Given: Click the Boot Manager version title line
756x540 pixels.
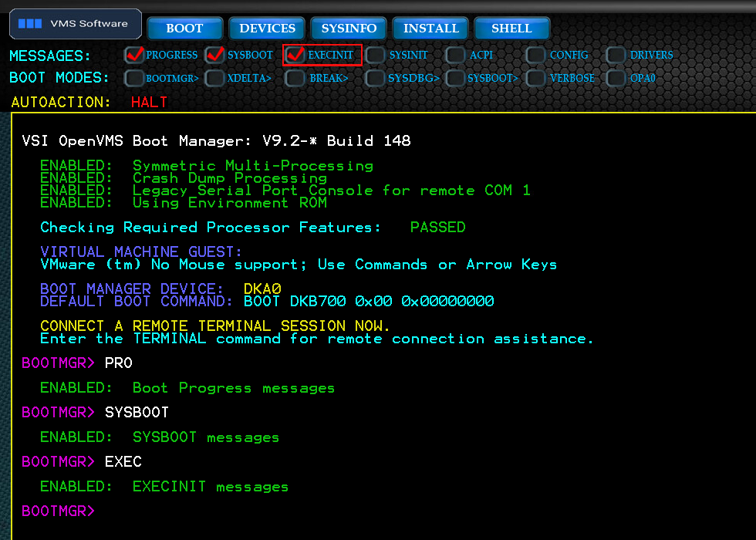Looking at the screenshot, I should tap(216, 140).
